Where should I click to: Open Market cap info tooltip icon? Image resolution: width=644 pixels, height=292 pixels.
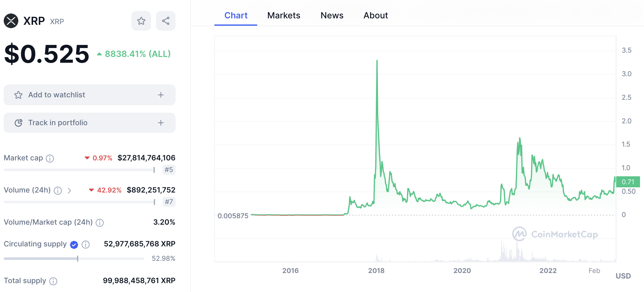click(50, 158)
